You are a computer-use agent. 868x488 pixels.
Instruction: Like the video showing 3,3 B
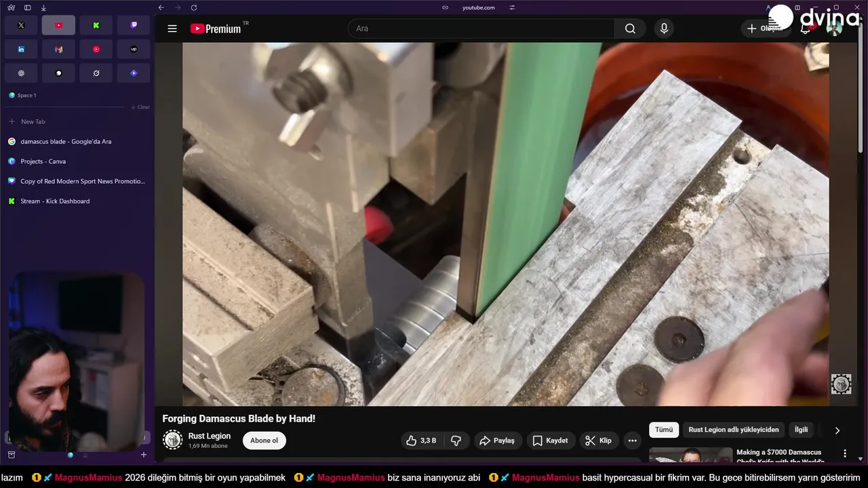click(x=421, y=441)
